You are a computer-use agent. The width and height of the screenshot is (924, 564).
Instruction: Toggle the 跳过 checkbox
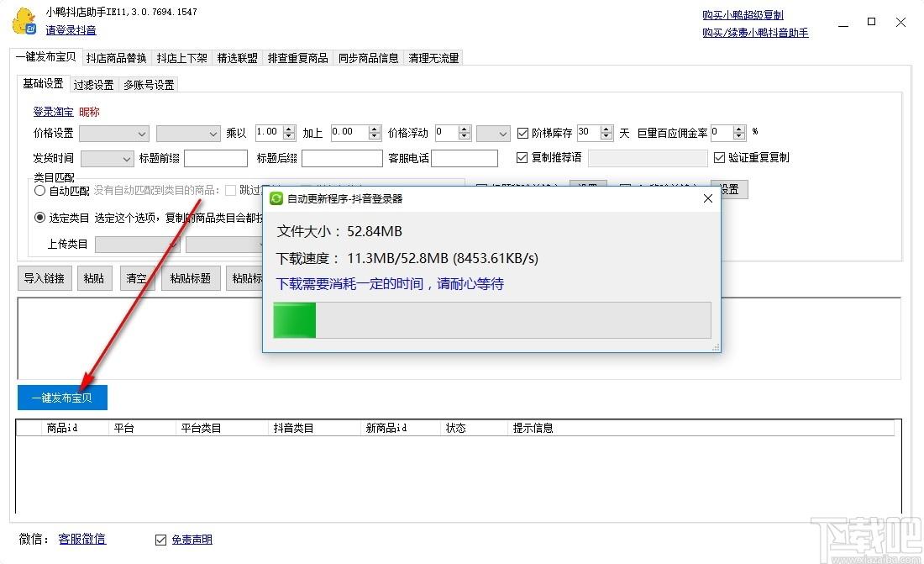tap(230, 190)
